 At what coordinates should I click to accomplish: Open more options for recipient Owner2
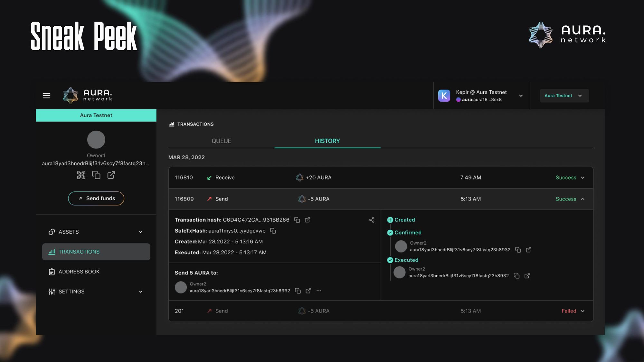[x=319, y=291]
